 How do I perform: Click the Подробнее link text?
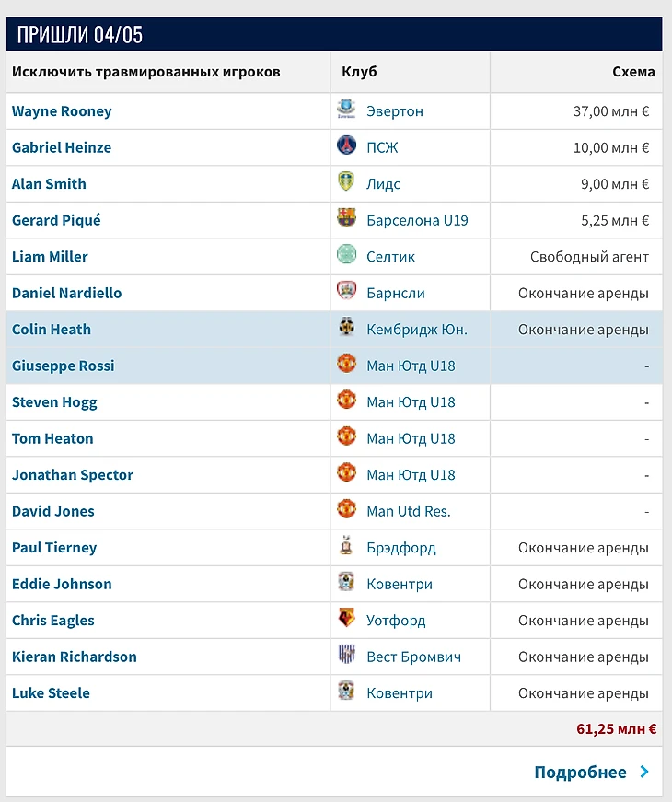[x=580, y=773]
